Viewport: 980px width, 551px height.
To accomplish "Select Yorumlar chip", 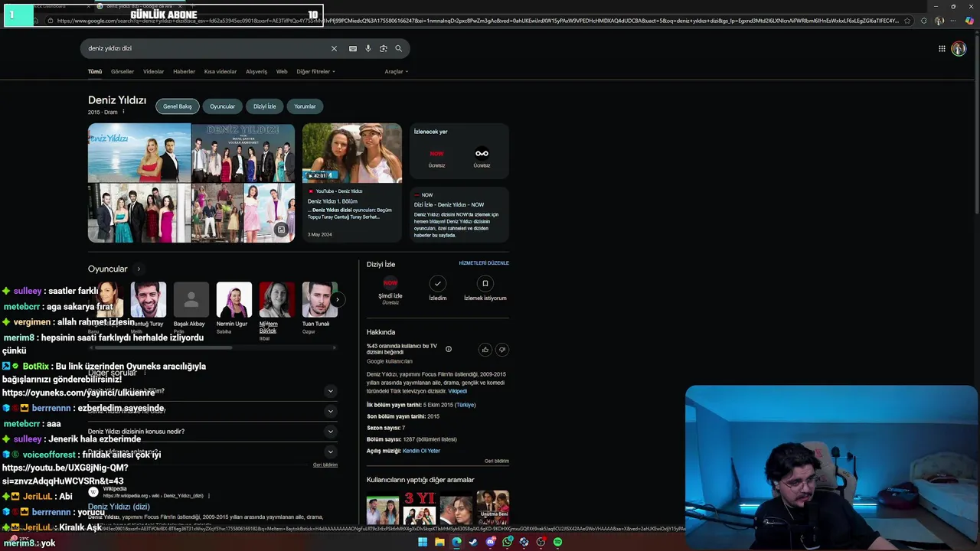I will [x=305, y=106].
